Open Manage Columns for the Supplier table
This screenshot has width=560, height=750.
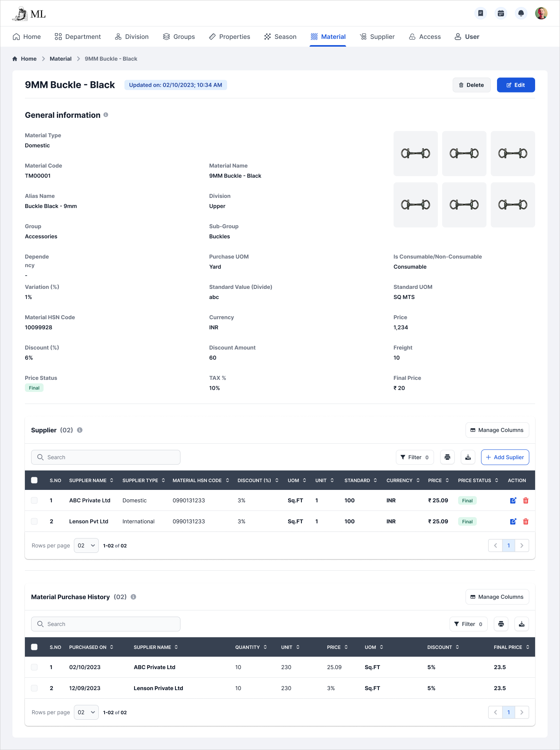coord(497,430)
